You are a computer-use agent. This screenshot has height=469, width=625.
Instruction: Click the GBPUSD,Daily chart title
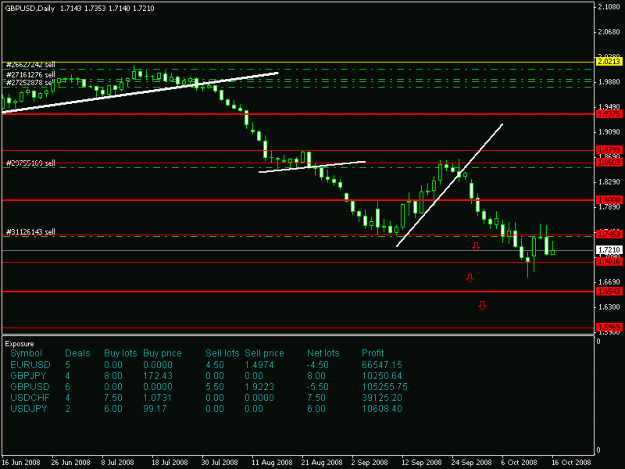[x=29, y=8]
